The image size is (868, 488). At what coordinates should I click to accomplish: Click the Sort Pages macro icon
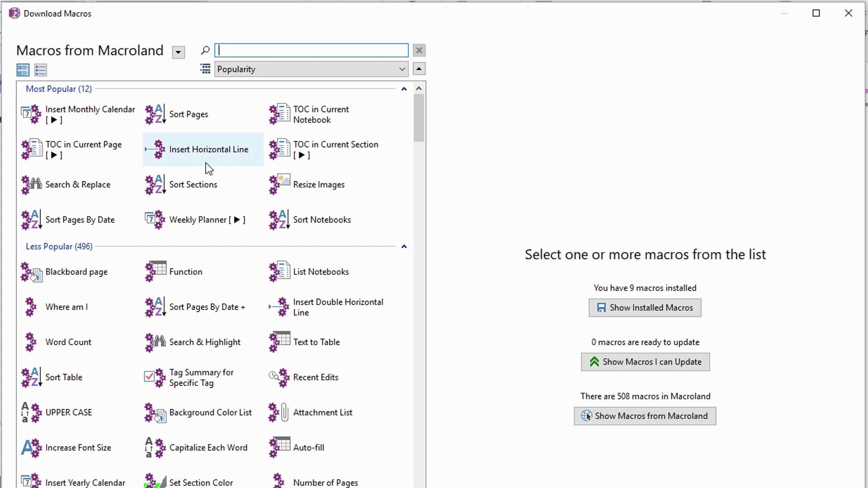pyautogui.click(x=155, y=114)
